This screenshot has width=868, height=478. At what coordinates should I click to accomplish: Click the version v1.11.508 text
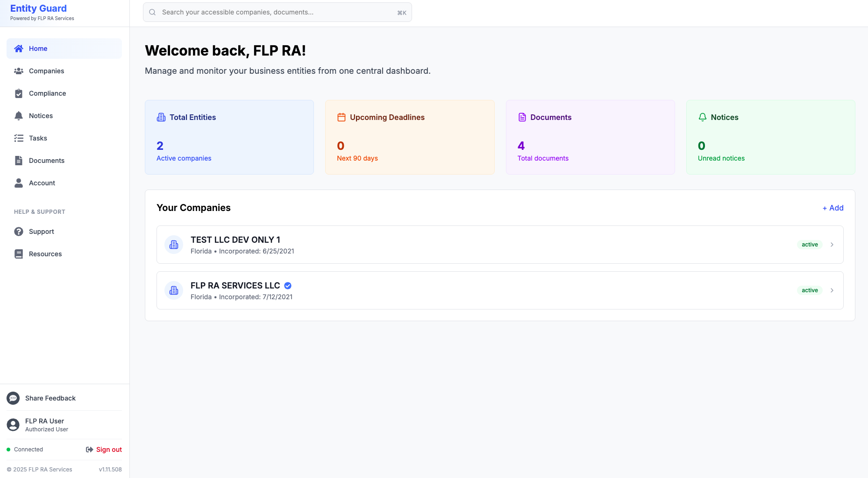click(110, 470)
